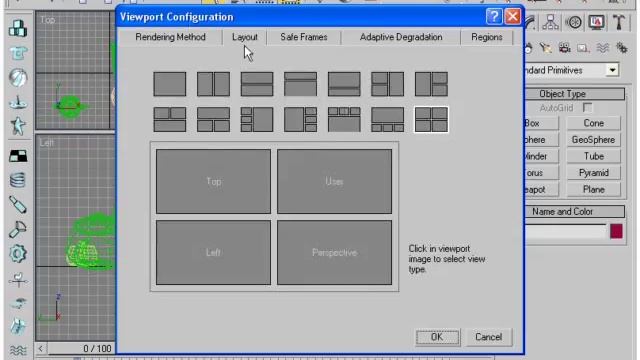Screen dimensions: 640x360
Task: Open the Display command panel monitor icon
Action: point(597,22)
